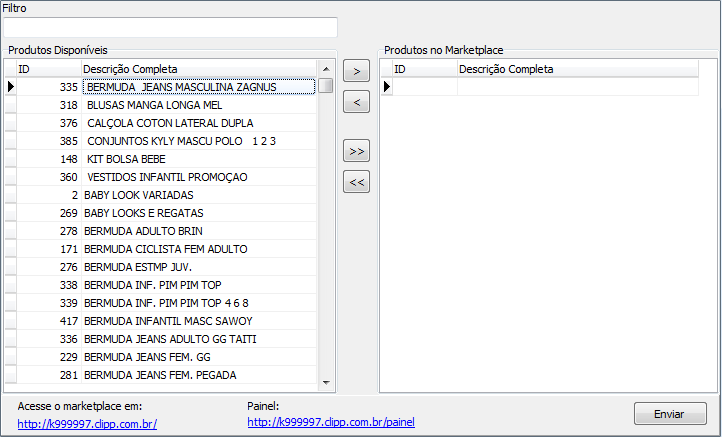722x437 pixels.
Task: Select row BLUSAS MANGA LONGA MEL
Action: (154, 105)
